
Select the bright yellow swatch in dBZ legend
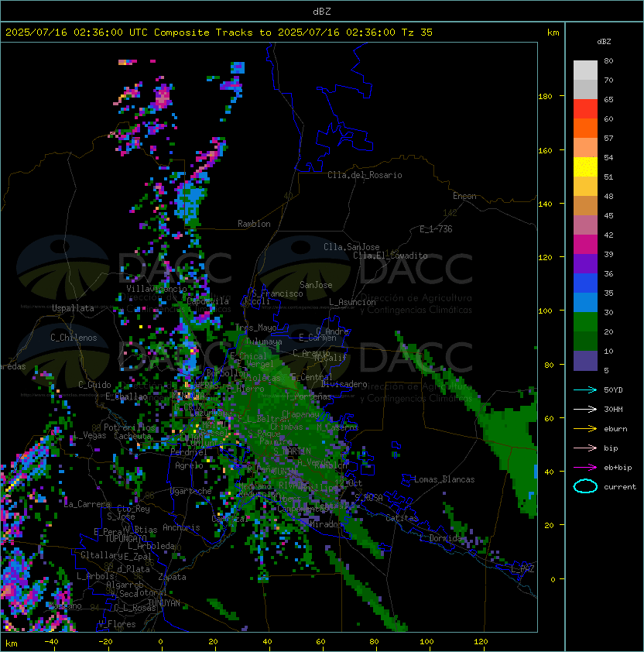click(585, 167)
